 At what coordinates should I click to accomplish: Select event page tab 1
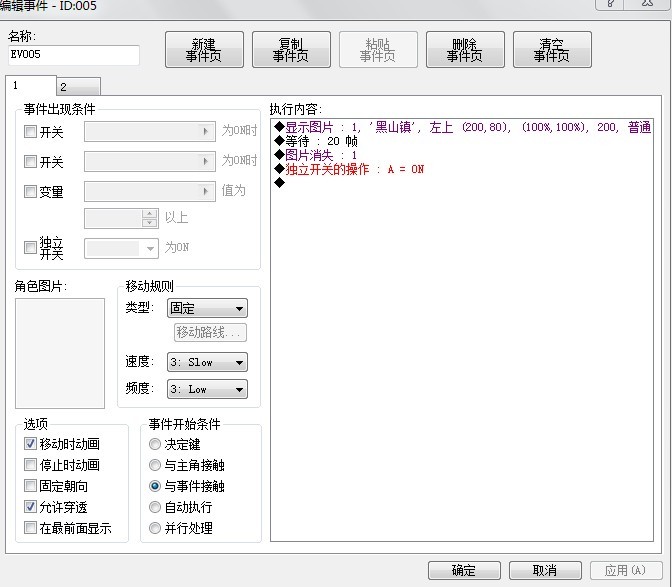click(x=31, y=85)
